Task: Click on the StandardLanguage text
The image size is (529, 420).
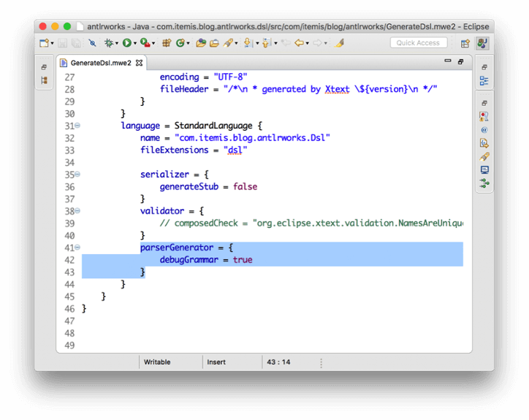Action: click(x=213, y=126)
